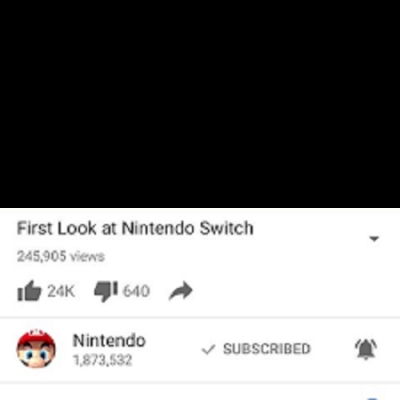This screenshot has width=400, height=400.
Task: Tap the blue icon peeking at bottom right
Action: coord(373,398)
